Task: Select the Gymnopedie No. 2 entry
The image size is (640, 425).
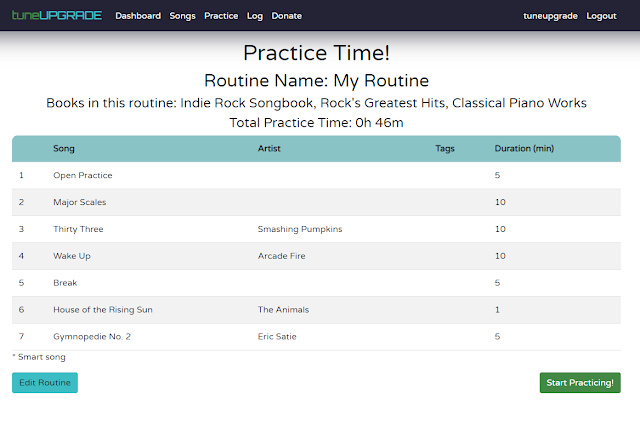Action: pyautogui.click(x=92, y=337)
